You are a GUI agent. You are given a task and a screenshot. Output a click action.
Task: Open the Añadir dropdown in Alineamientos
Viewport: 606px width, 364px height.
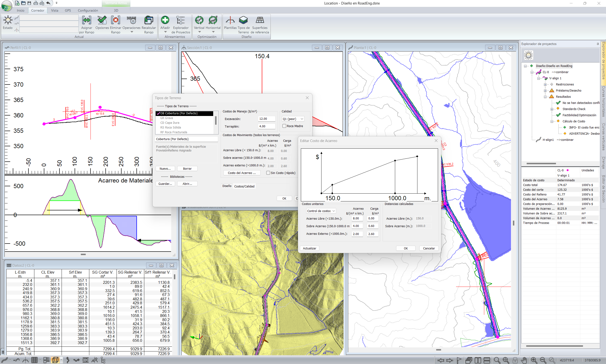point(165,32)
